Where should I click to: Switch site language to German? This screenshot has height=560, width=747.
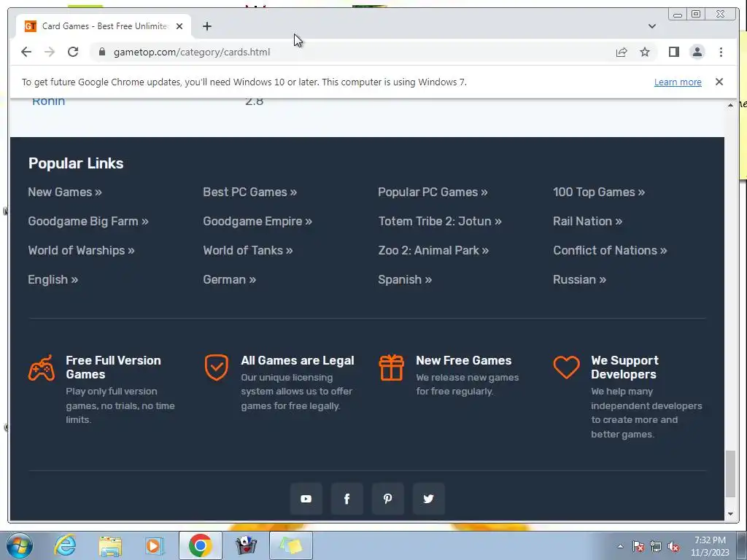[229, 279]
